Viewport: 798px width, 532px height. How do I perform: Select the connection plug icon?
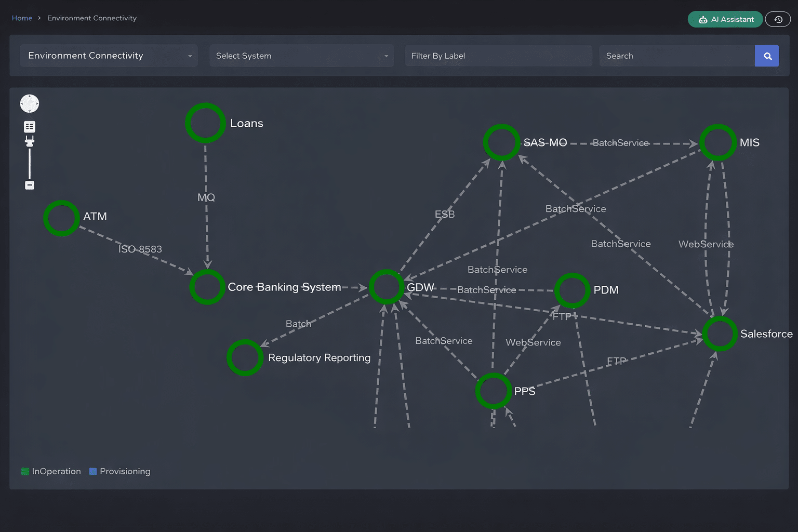tap(30, 141)
